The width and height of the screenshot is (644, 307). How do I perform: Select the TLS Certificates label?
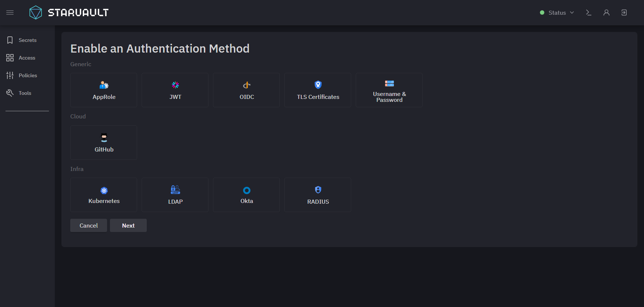point(318,97)
